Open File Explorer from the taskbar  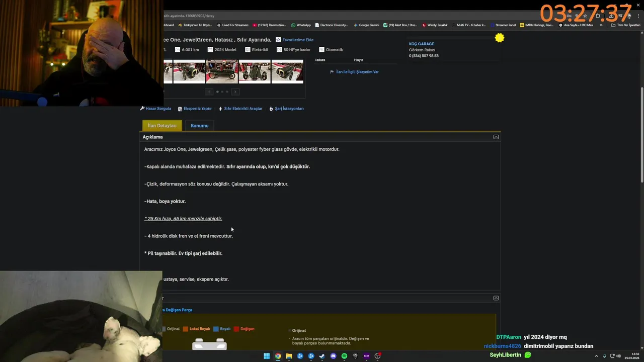point(289,356)
